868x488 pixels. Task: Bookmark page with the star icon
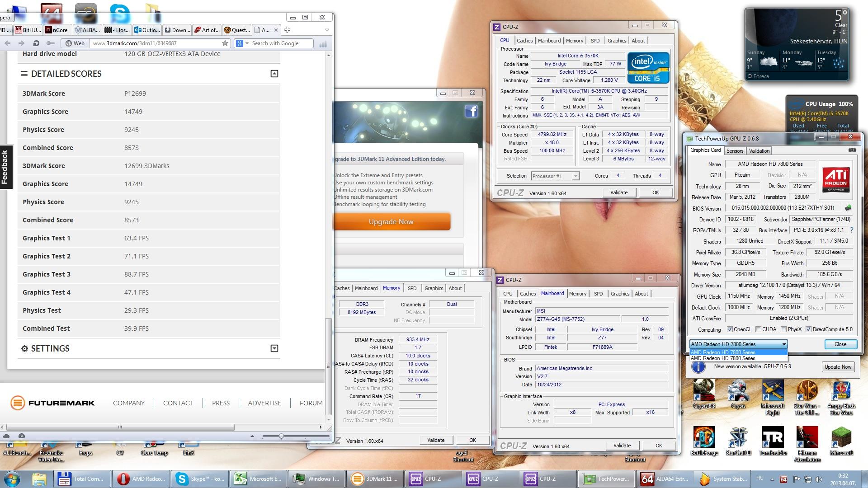click(225, 43)
